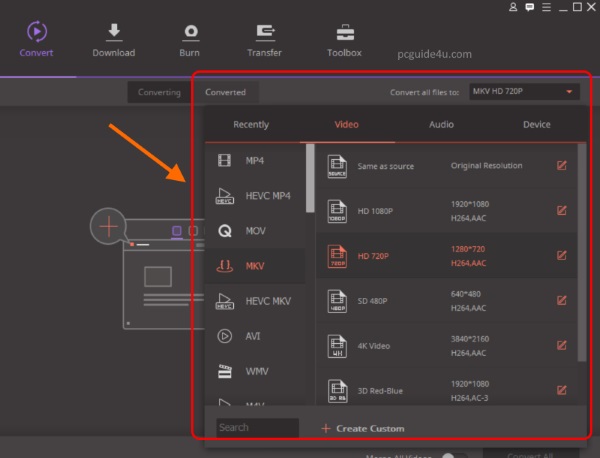This screenshot has width=600, height=458.
Task: Click the preset list vertical scrollbar
Action: tap(581, 250)
